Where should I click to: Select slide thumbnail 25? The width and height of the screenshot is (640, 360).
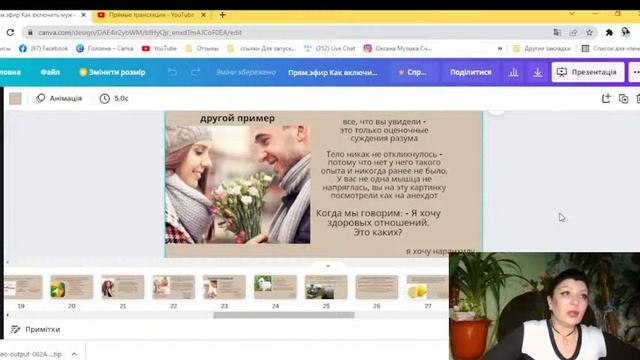326,287
